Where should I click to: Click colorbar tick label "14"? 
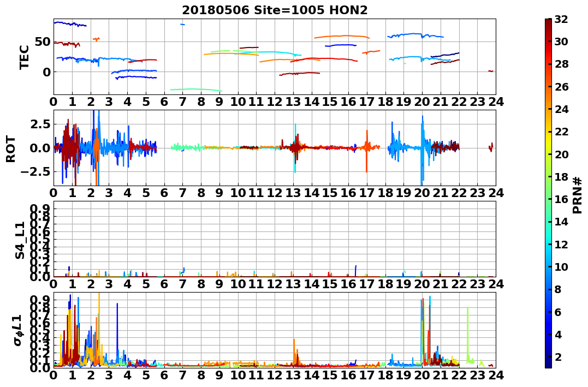click(561, 222)
